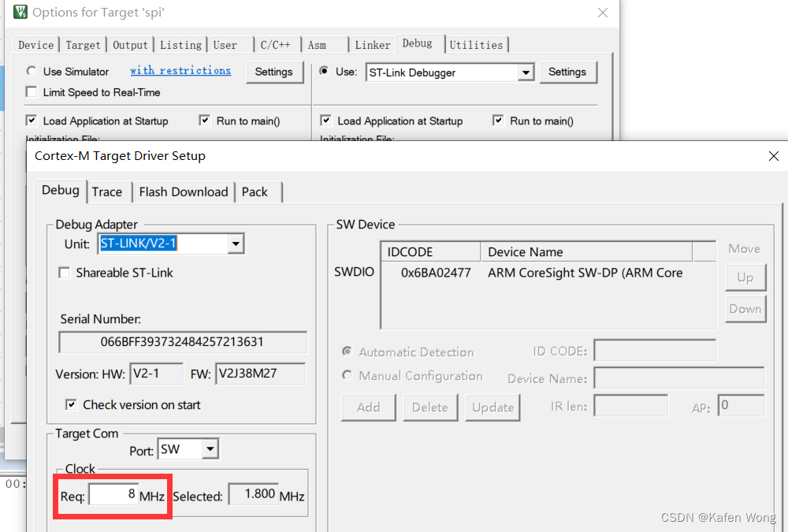Click the Add button
The image size is (788, 532).
pyautogui.click(x=368, y=407)
